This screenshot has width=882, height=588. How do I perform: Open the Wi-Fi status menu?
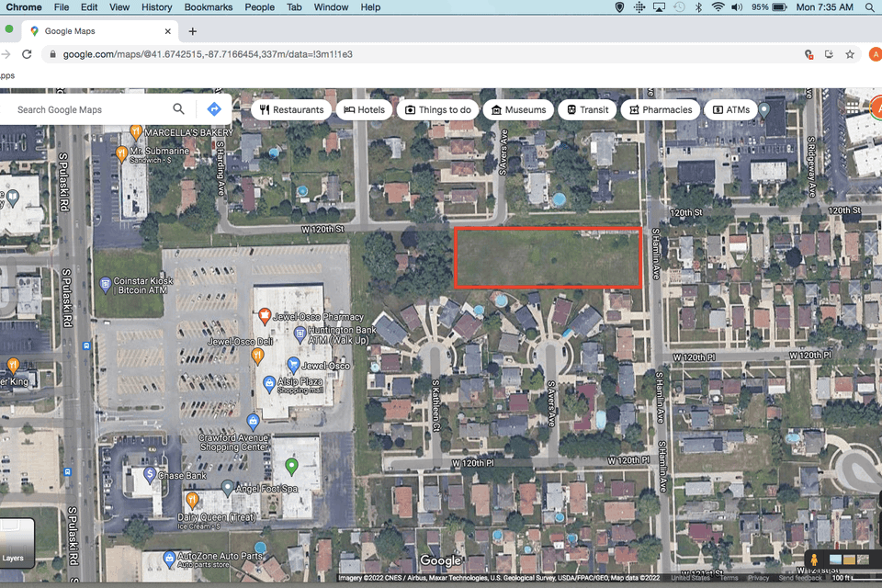click(718, 7)
